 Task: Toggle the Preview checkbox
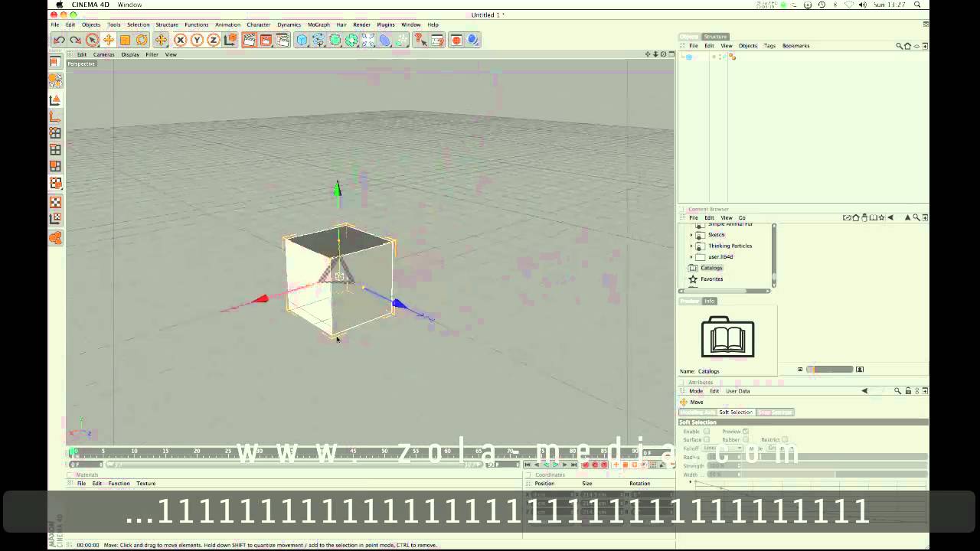pyautogui.click(x=745, y=432)
